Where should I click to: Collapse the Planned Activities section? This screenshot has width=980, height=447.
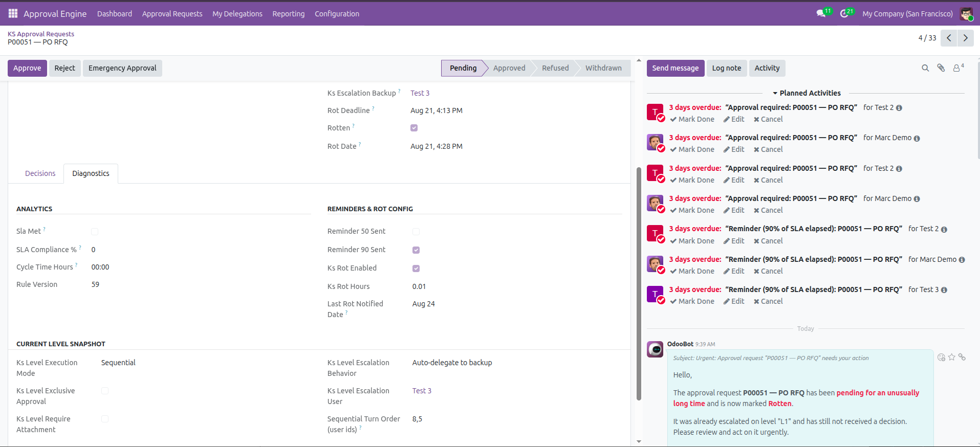pos(806,93)
